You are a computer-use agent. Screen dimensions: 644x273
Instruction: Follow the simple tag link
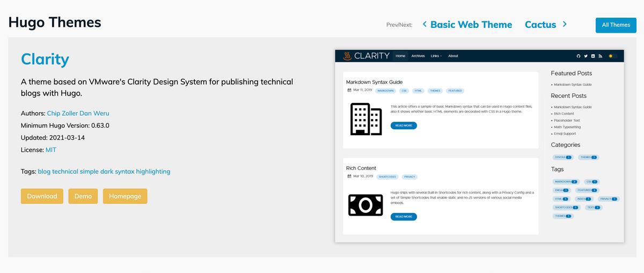89,172
